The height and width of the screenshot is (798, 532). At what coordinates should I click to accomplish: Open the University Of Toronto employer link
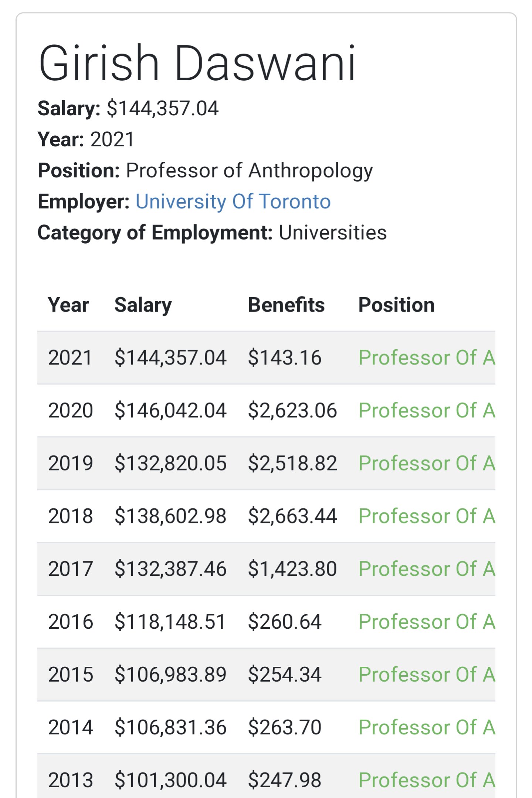[x=233, y=202]
